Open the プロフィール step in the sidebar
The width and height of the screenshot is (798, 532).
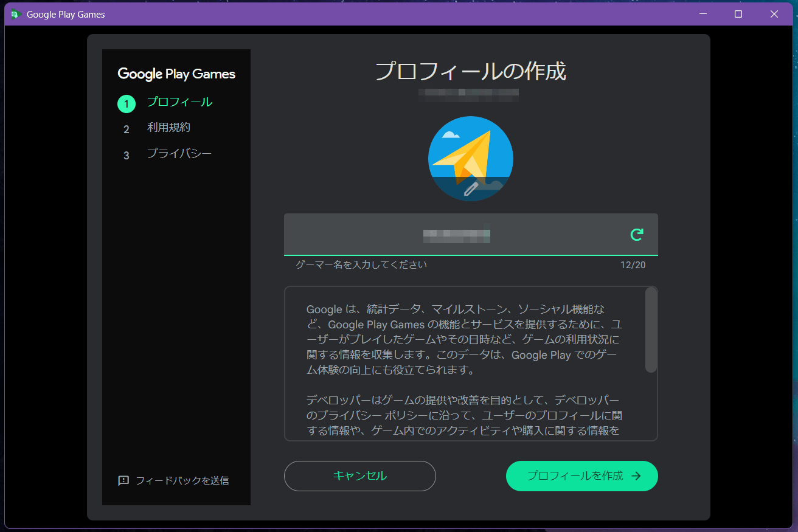point(179,102)
